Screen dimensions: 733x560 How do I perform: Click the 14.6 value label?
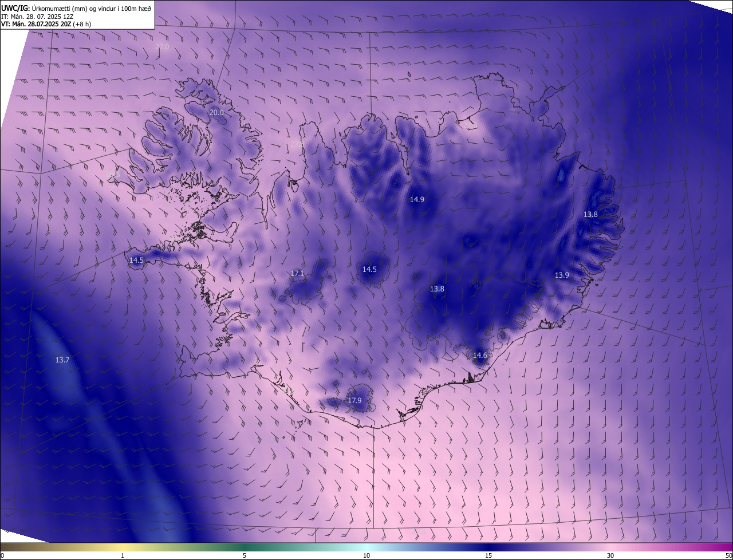(x=480, y=356)
